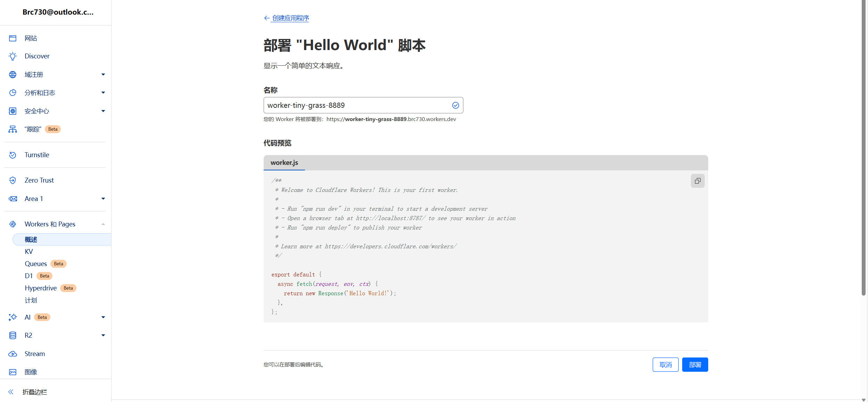Click the 分析和日志 pie chart icon
The width and height of the screenshot is (868, 402).
[x=13, y=93]
